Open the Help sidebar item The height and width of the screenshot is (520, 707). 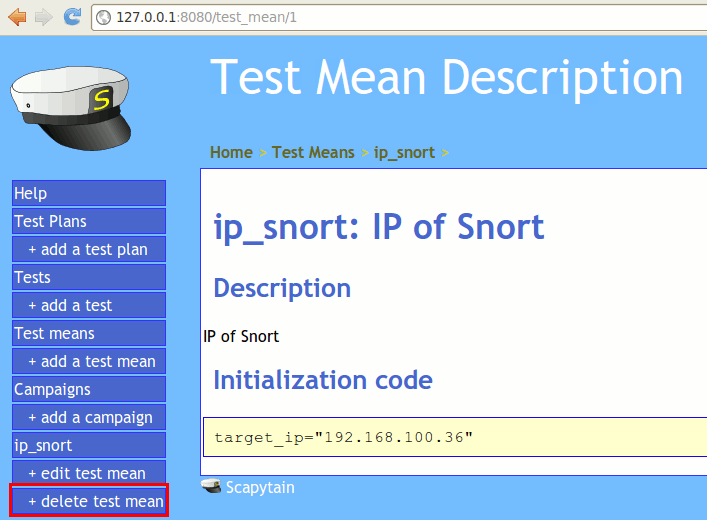pos(88,193)
